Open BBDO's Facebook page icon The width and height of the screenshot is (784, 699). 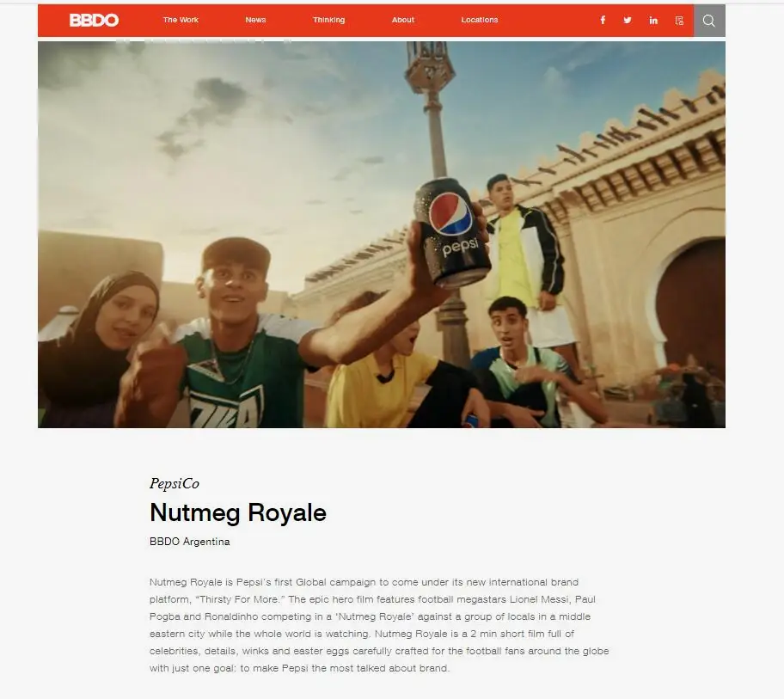(x=603, y=20)
